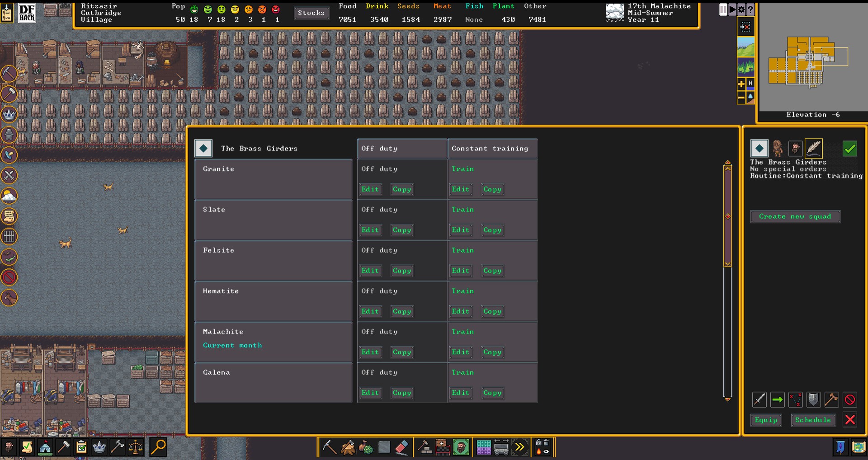
Task: Select the tree chopping tool
Action: coord(348,447)
